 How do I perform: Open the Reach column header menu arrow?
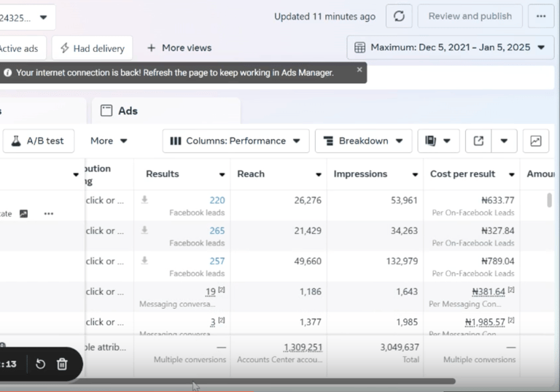click(x=318, y=174)
